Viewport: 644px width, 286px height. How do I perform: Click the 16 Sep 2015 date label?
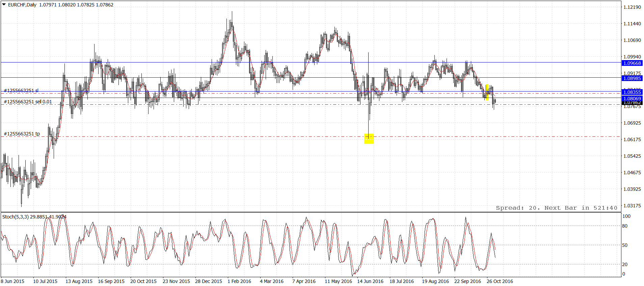tap(111, 281)
